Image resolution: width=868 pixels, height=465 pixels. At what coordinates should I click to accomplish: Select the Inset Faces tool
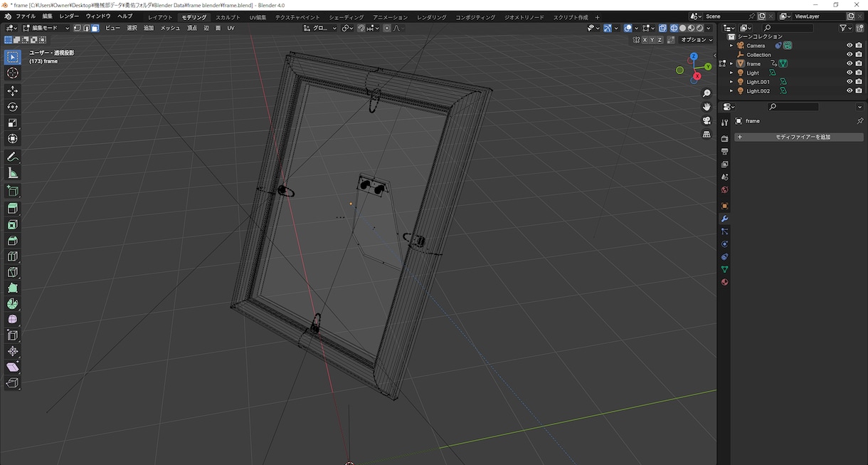[x=13, y=224]
